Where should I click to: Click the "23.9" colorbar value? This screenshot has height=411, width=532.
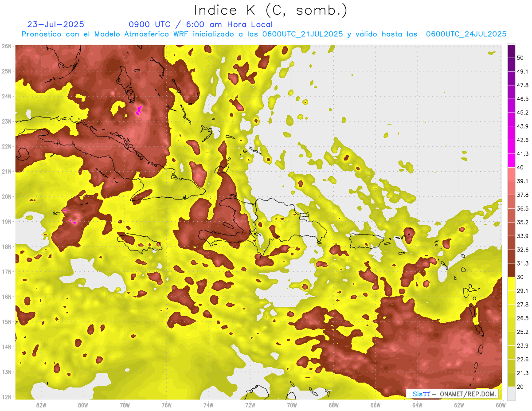523,345
